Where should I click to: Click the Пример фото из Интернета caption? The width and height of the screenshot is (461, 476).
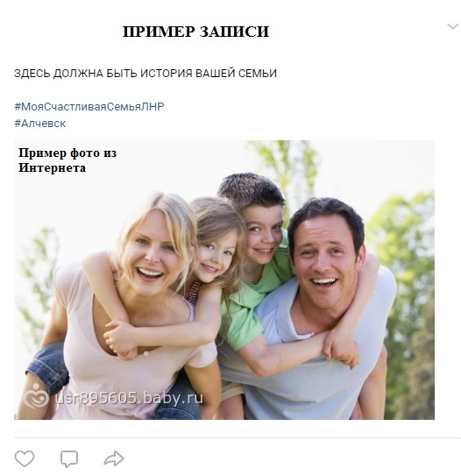[x=67, y=160]
